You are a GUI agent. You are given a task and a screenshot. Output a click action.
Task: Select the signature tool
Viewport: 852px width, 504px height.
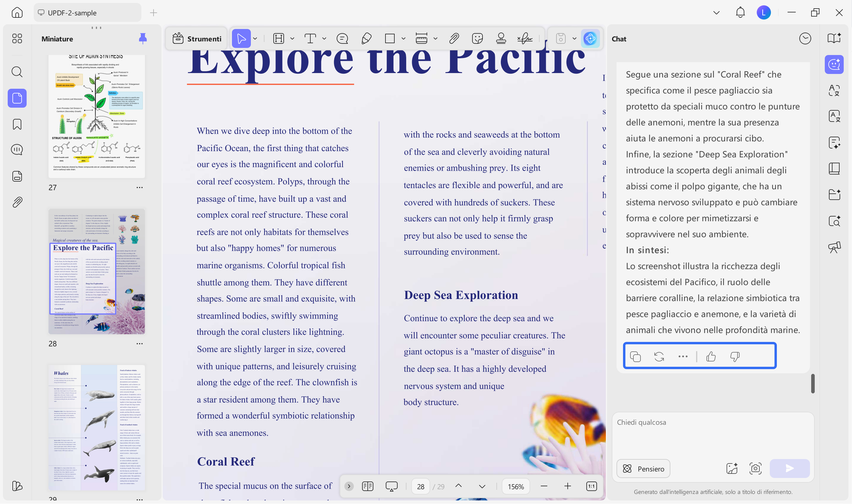(x=525, y=38)
